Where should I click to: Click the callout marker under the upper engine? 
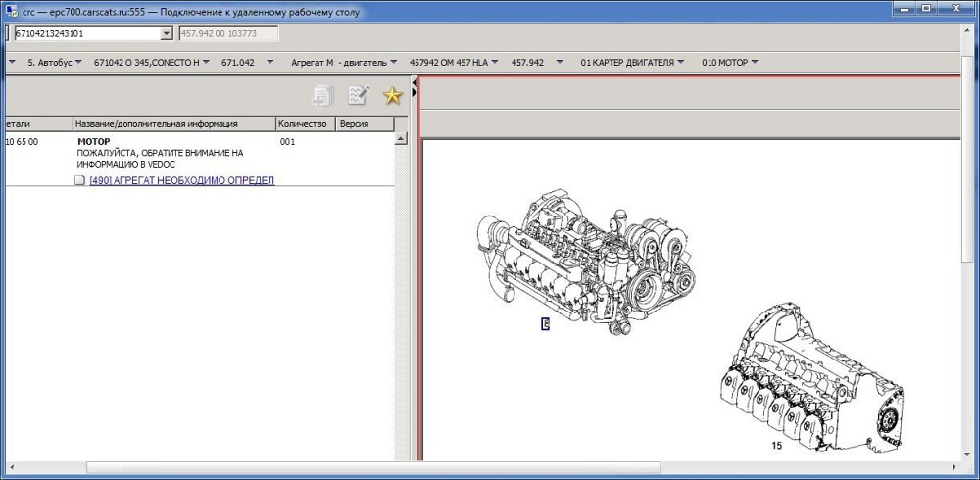pyautogui.click(x=545, y=324)
